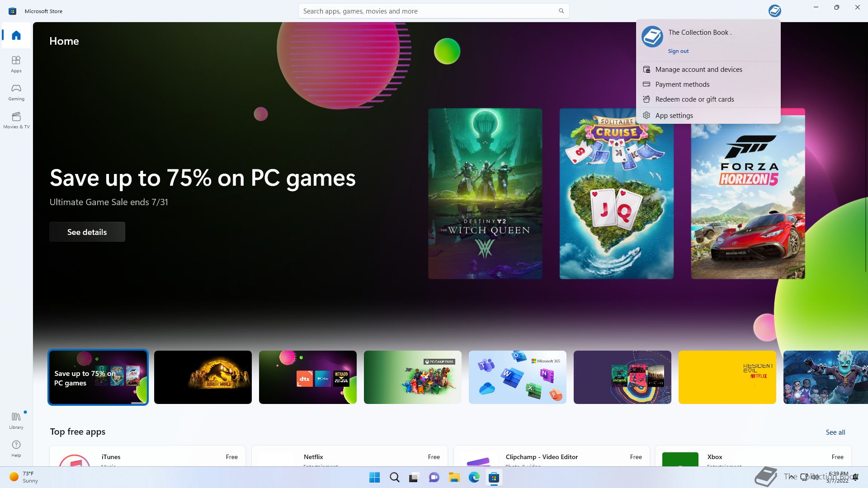
Task: Sign out of The Collection Book account
Action: (678, 51)
